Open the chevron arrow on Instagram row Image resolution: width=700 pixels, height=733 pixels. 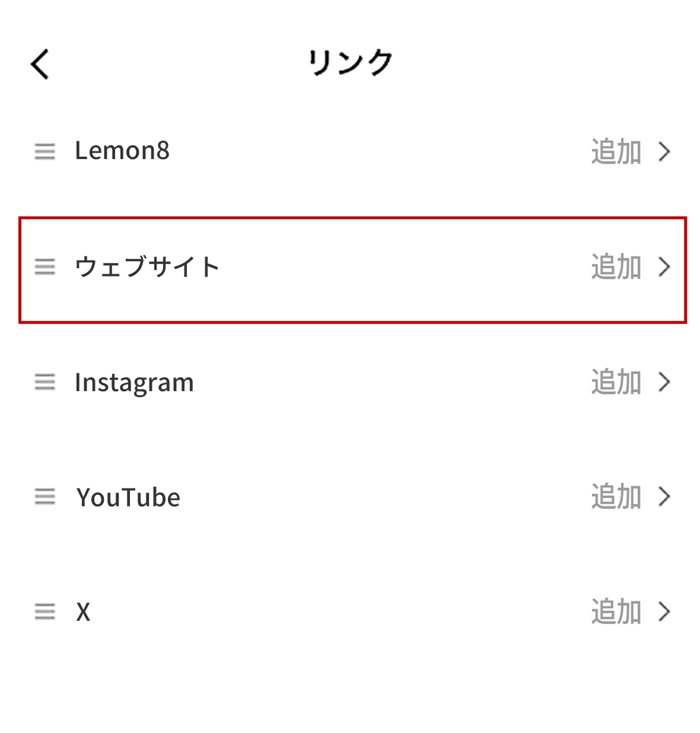click(664, 382)
